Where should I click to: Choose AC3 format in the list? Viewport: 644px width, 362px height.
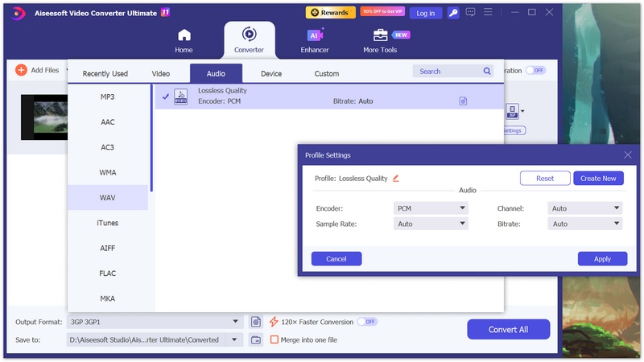[x=108, y=147]
